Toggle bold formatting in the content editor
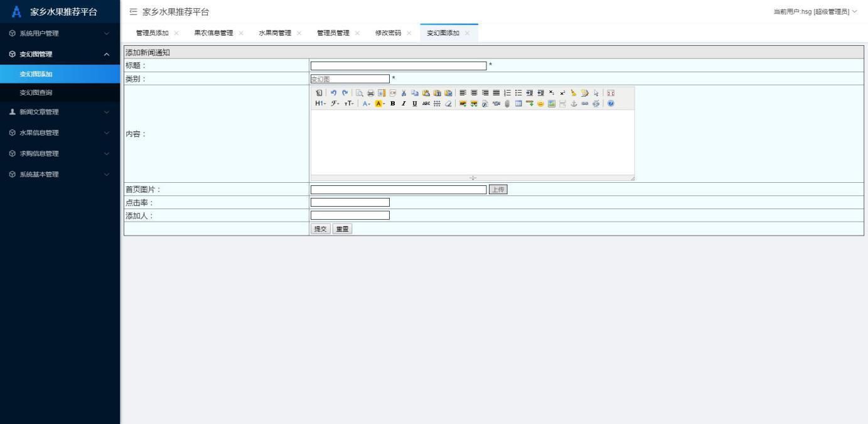The image size is (868, 424). coord(392,104)
